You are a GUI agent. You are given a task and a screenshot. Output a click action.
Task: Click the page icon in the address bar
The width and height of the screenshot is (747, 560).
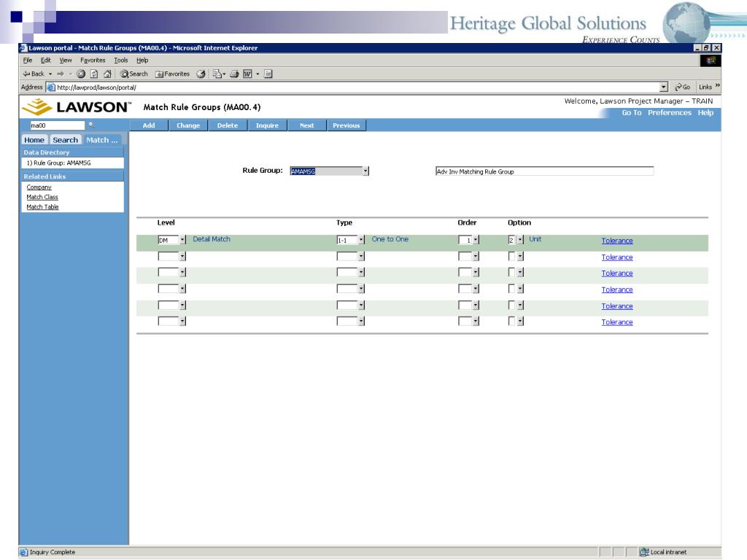click(x=51, y=87)
